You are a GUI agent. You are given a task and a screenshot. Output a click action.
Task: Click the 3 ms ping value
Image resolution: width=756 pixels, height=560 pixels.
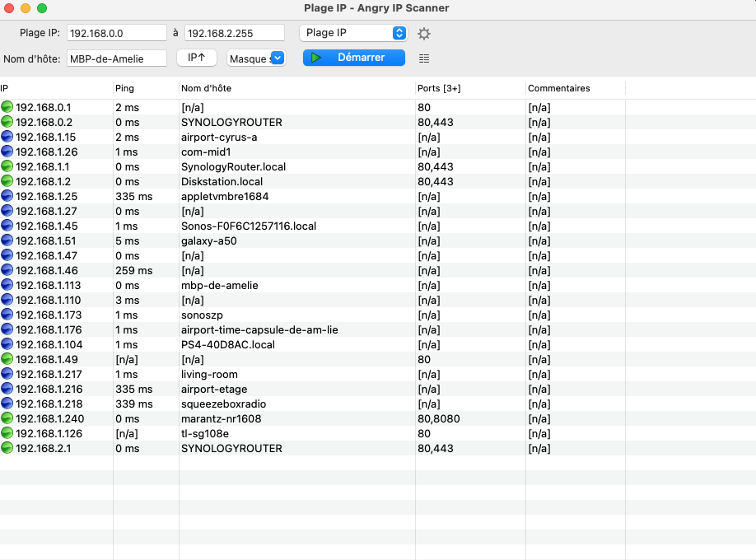pos(128,300)
